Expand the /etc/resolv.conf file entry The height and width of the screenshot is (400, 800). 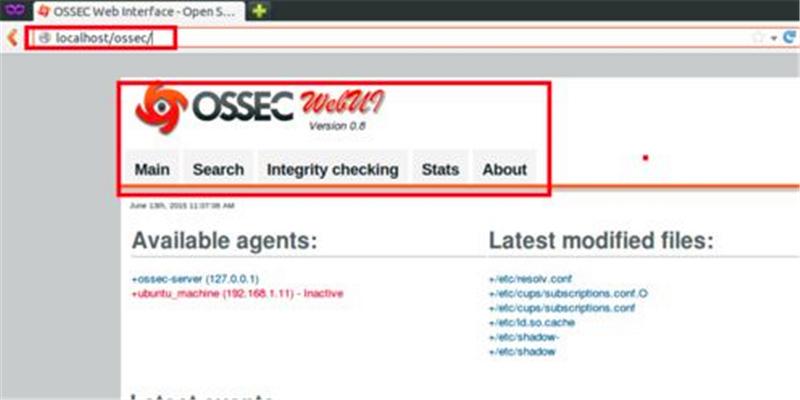[x=530, y=279]
